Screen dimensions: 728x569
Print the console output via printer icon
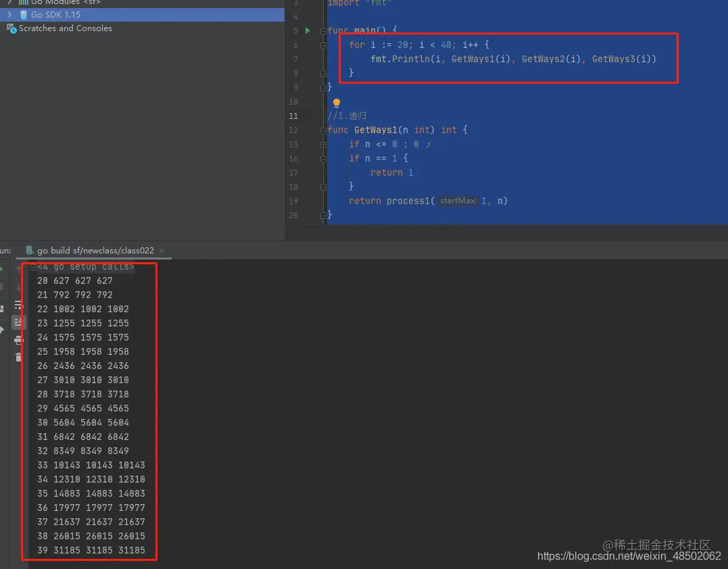pos(18,340)
